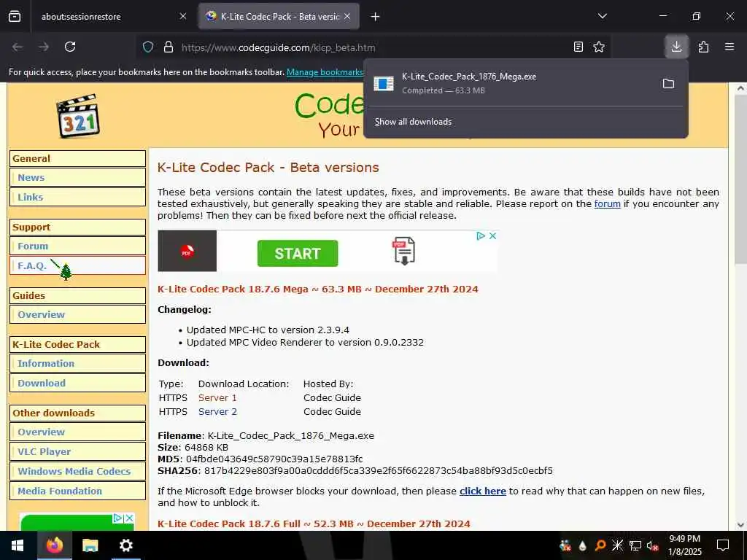
Task: Open VLC Player sidebar link
Action: [x=77, y=451]
